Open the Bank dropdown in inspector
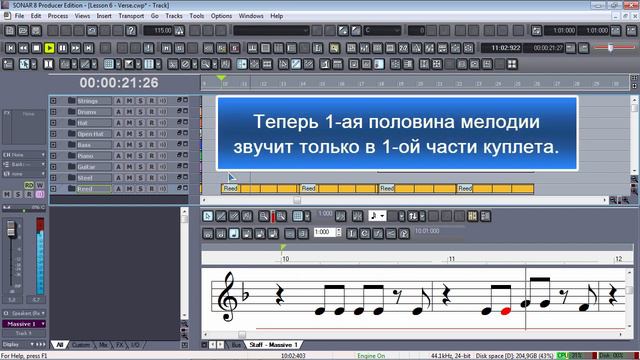This screenshot has width=640, height=360. (24, 164)
